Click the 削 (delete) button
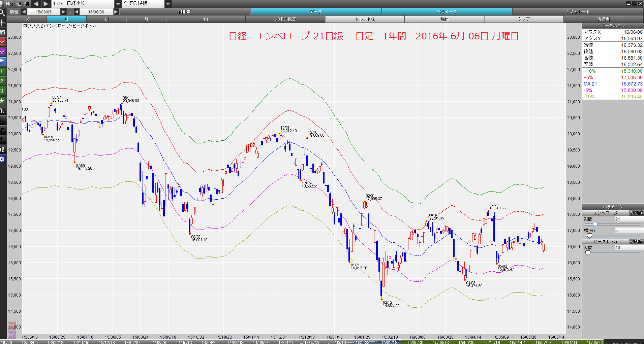The width and height of the screenshot is (644, 344). coord(27,4)
